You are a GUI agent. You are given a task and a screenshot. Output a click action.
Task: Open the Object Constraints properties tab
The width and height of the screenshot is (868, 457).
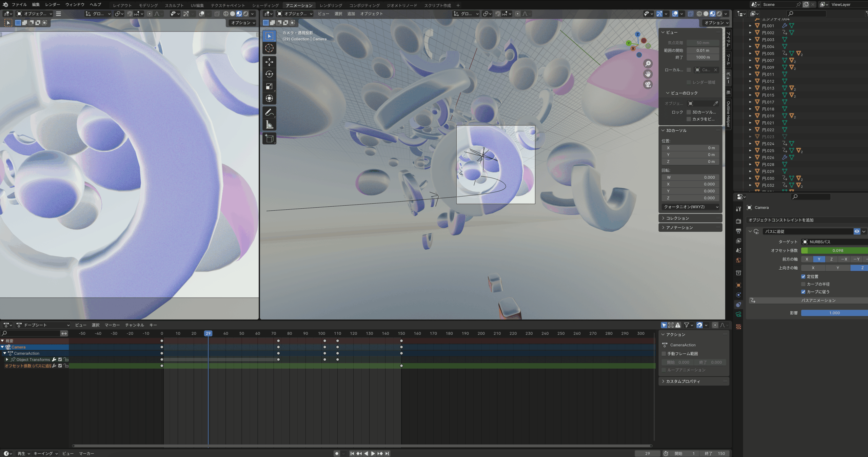[738, 305]
